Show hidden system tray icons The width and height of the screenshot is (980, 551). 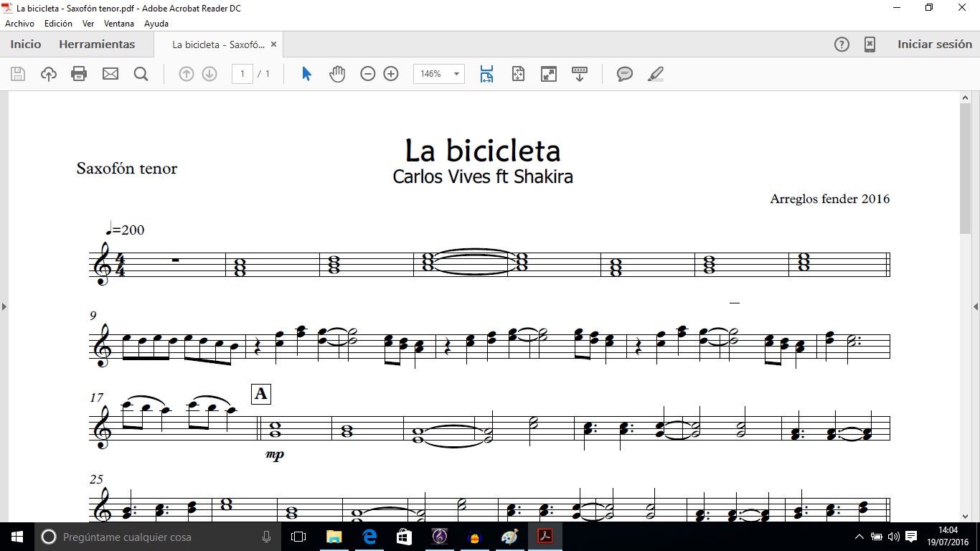(859, 537)
